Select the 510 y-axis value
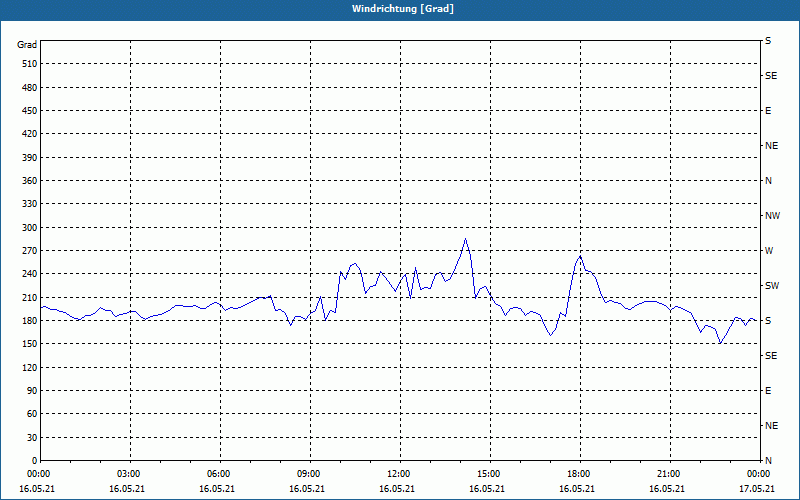Viewport: 800px width, 500px height. (x=30, y=64)
